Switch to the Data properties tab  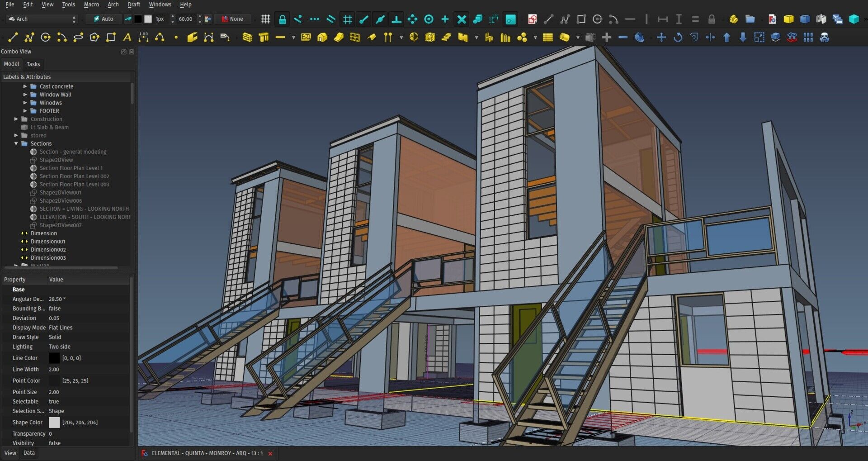pyautogui.click(x=29, y=453)
